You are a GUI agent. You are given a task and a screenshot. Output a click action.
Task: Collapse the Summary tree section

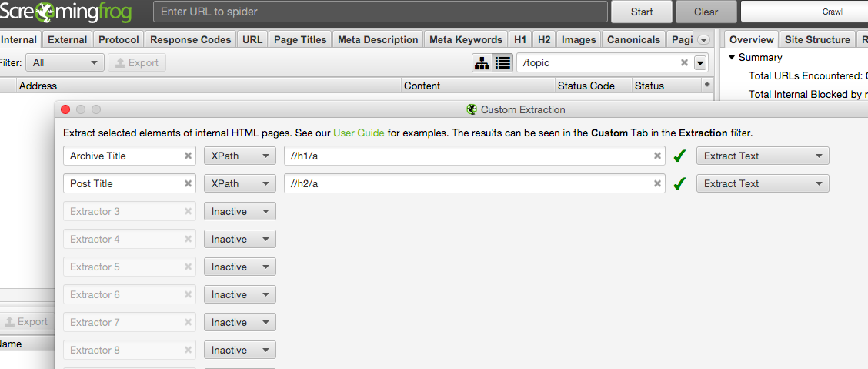[731, 58]
